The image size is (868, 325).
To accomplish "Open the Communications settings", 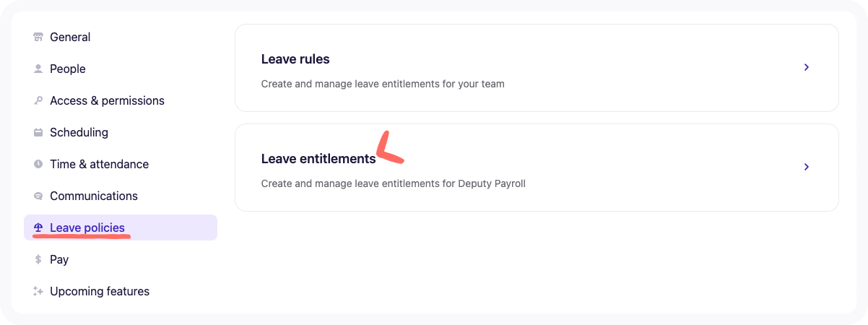I will pyautogui.click(x=94, y=196).
